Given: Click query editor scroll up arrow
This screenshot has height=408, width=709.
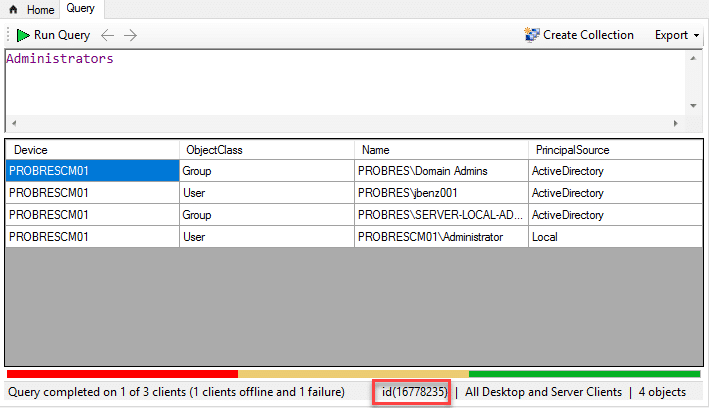Looking at the screenshot, I should tap(693, 58).
